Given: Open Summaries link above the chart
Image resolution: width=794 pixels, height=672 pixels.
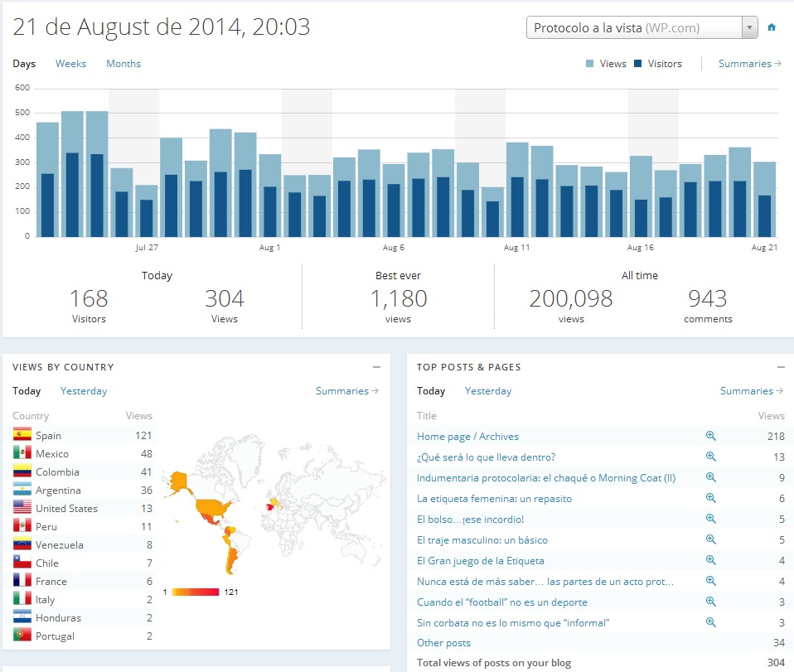Looking at the screenshot, I should pos(750,64).
